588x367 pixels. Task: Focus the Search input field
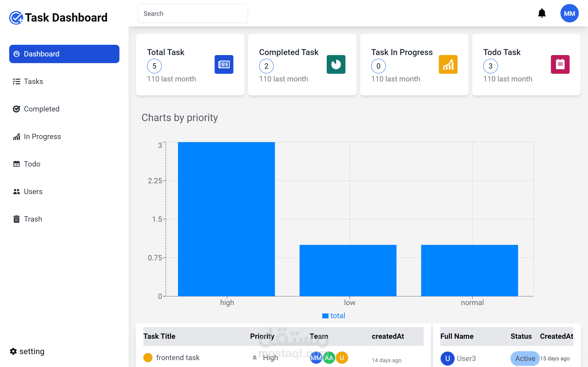(x=193, y=14)
